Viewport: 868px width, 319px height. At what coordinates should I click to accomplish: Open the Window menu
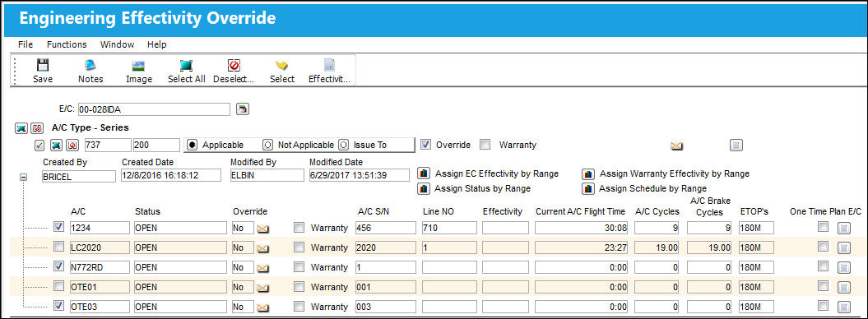(x=118, y=44)
